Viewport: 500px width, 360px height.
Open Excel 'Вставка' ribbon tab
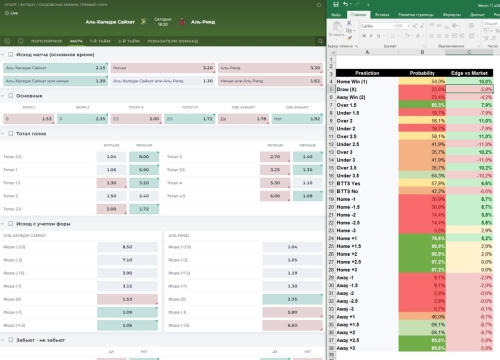pos(382,15)
